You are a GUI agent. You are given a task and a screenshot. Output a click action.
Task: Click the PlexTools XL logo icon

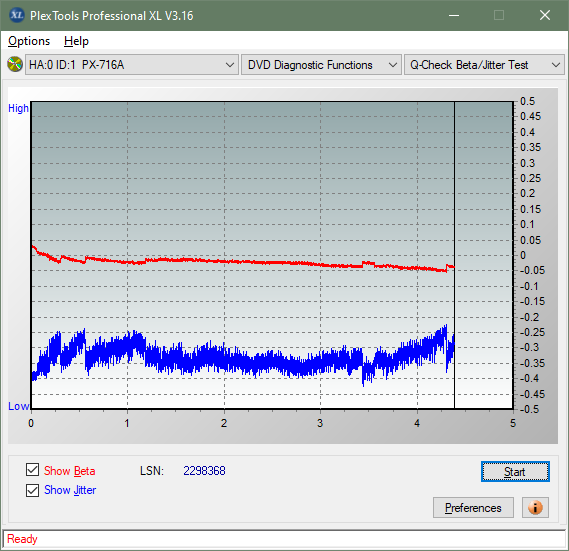point(16,15)
